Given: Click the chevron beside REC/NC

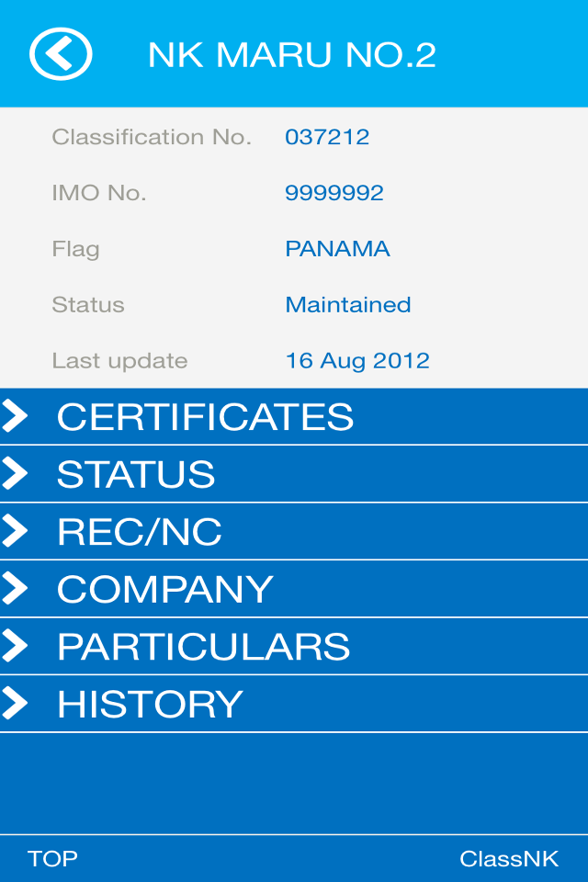Looking at the screenshot, I should coord(15,531).
